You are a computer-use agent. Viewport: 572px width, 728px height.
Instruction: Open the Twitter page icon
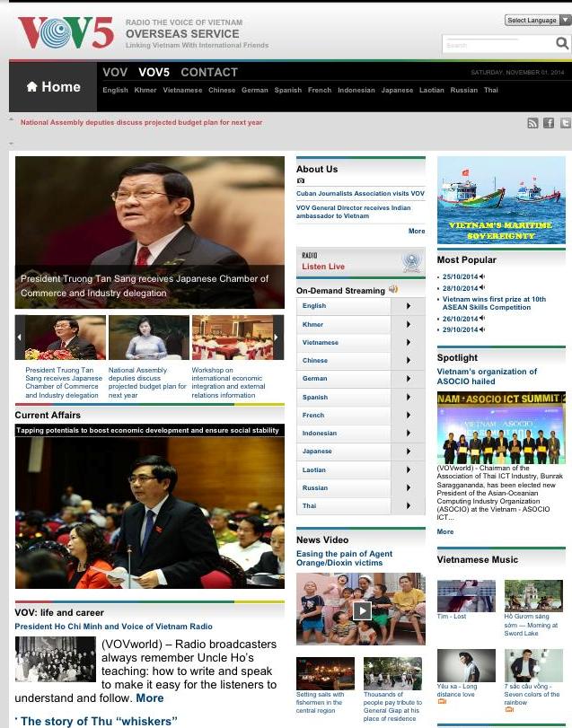click(565, 123)
